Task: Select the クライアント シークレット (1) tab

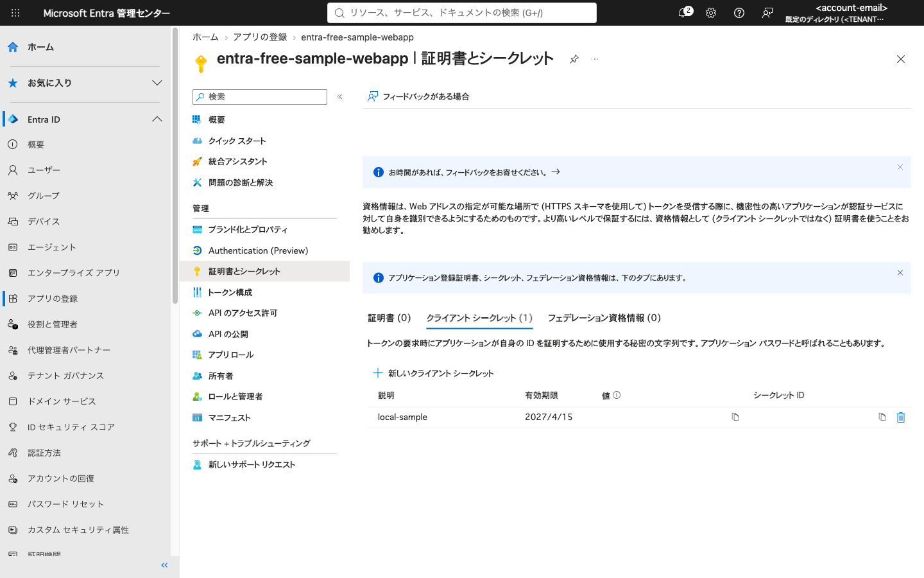Action: click(479, 318)
